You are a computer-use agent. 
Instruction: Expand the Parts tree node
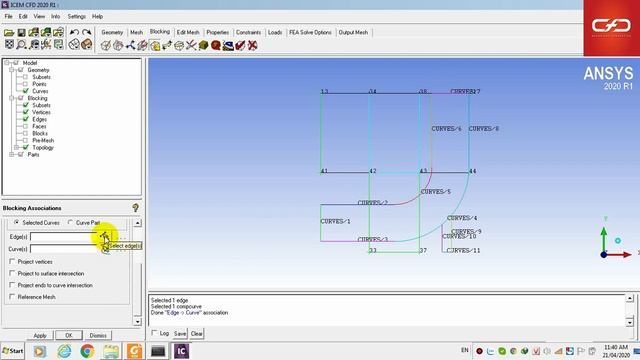coord(11,154)
